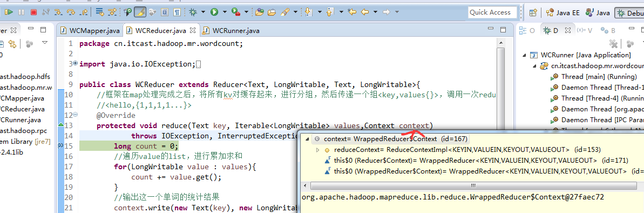Viewport: 644px width, 213px height.
Task: Navigate Back in editor history
Action: pyautogui.click(x=365, y=12)
